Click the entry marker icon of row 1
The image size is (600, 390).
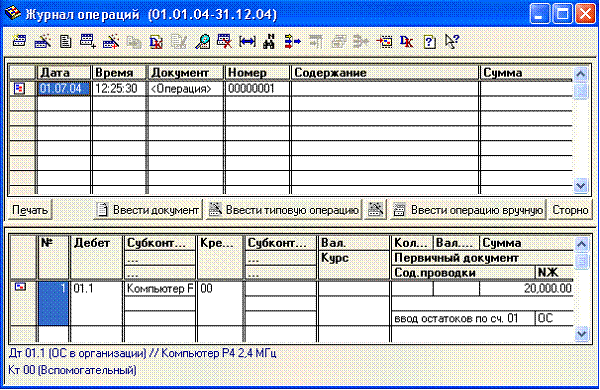tap(20, 286)
